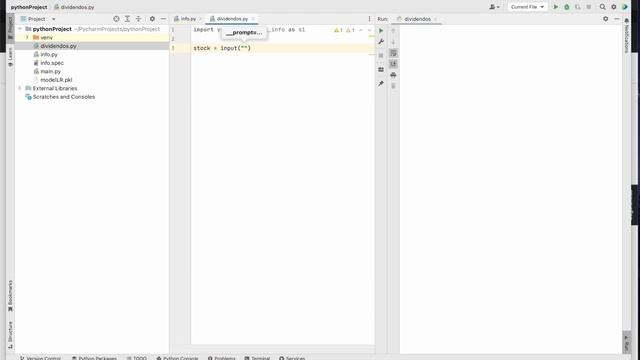Viewport: 640px width, 360px height.
Task: Hide the Run tool window
Action: pos(617,19)
